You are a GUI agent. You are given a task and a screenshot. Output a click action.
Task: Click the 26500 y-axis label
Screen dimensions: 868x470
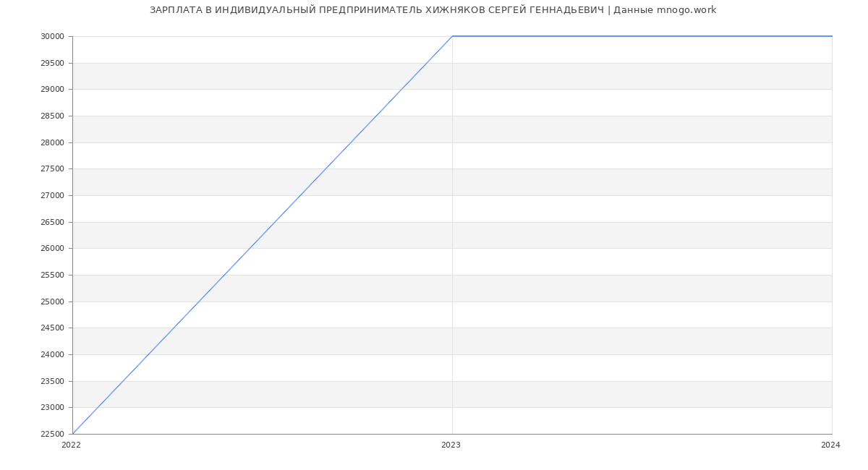pos(53,222)
